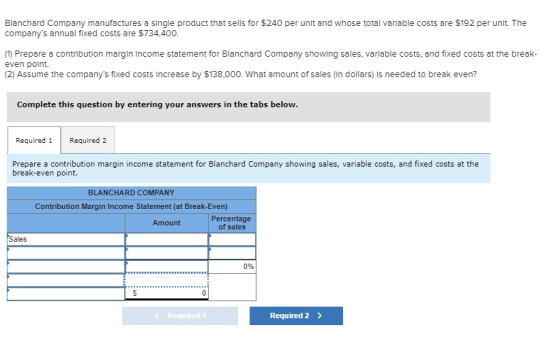The image size is (560, 364).
Task: Select second row percentage of sales cell
Action: [232, 253]
